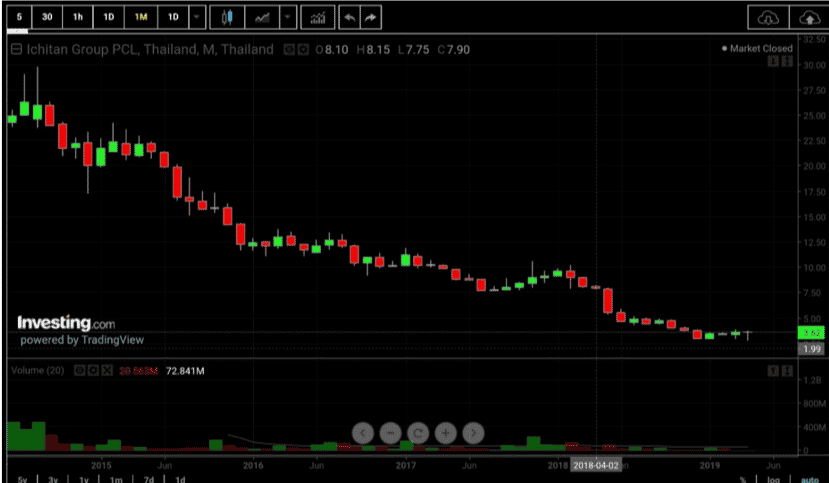Undo last chart action
Image resolution: width=829 pixels, height=483 pixels.
point(349,17)
